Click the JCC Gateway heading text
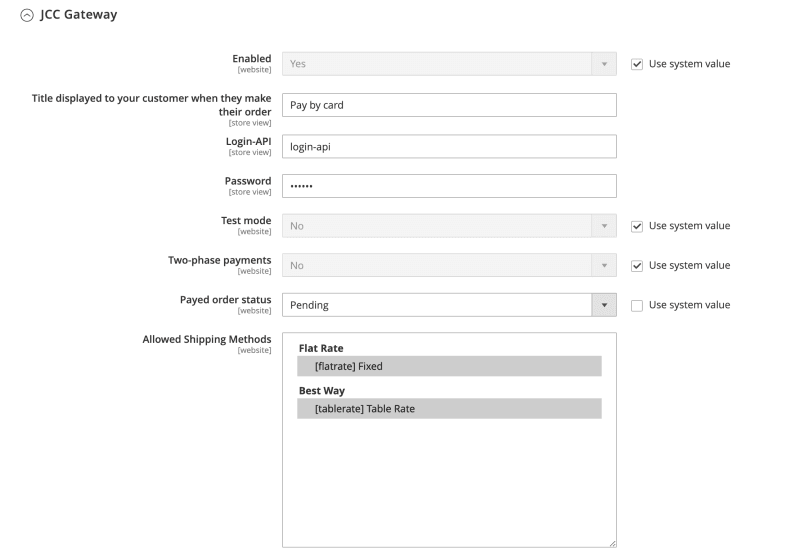Viewport: 800px width, 558px height. [x=78, y=14]
